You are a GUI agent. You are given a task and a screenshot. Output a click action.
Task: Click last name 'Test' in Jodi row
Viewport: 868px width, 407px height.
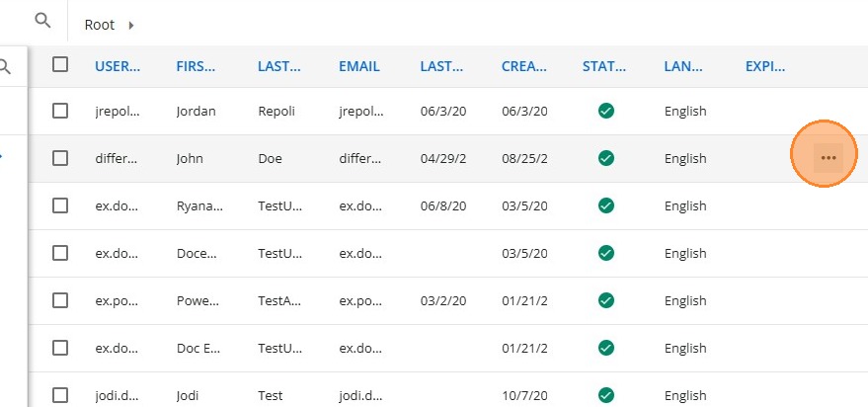[x=271, y=396]
